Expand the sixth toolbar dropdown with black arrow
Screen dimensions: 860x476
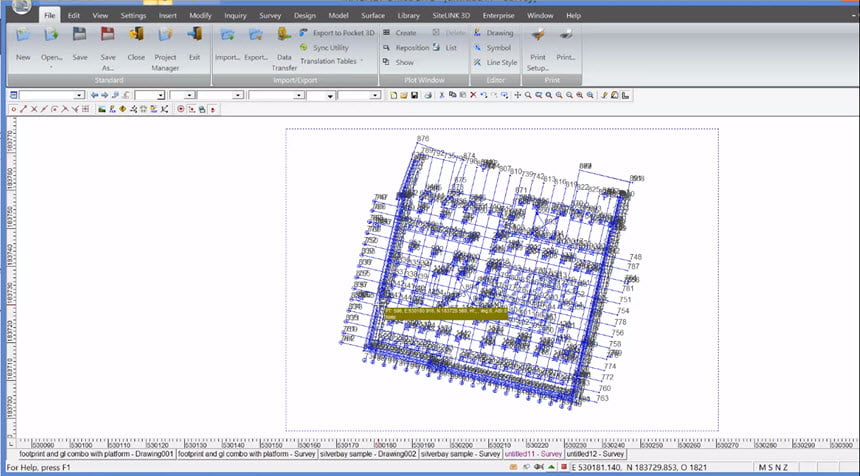coord(330,95)
